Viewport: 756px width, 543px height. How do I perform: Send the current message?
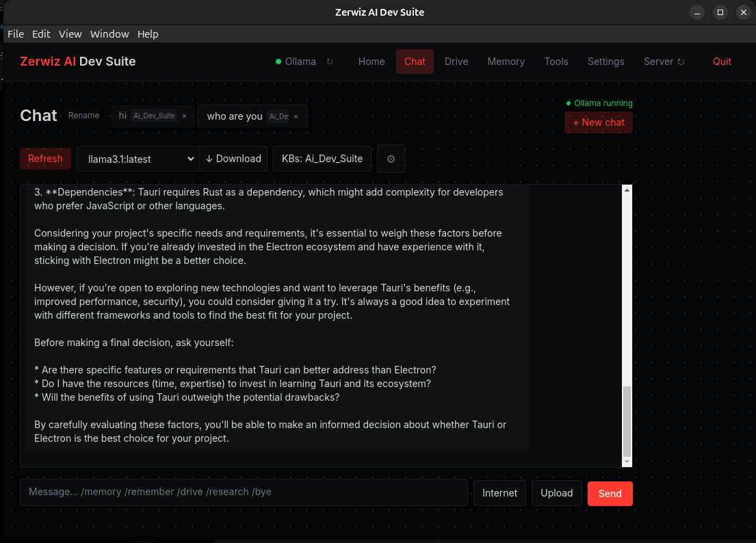pos(610,493)
